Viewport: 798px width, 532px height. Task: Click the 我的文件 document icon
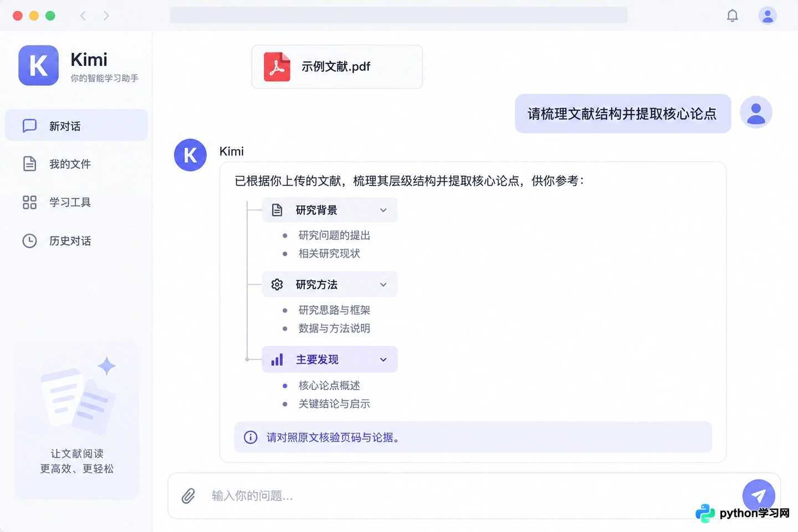tap(29, 163)
